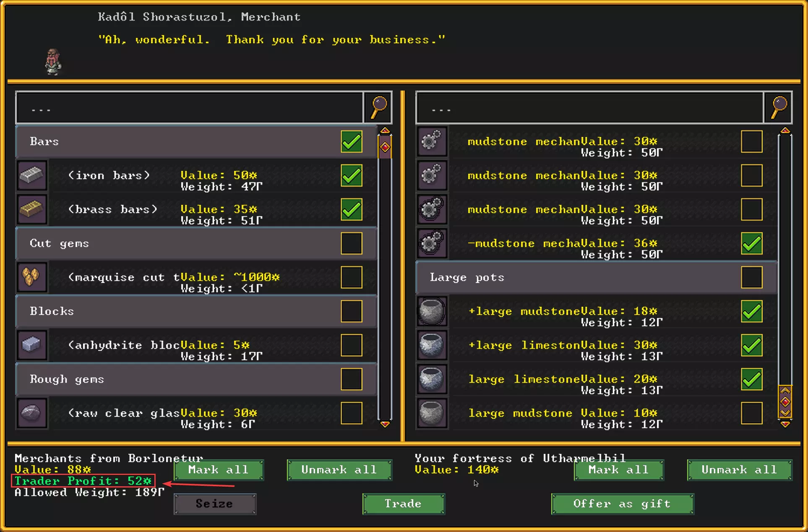Click the anhydrite block item icon
This screenshot has width=808, height=532.
point(32,345)
